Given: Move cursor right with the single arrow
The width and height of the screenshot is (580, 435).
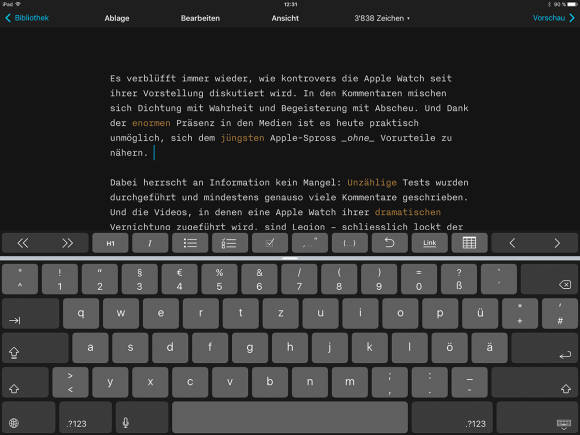Looking at the screenshot, I should tap(557, 243).
